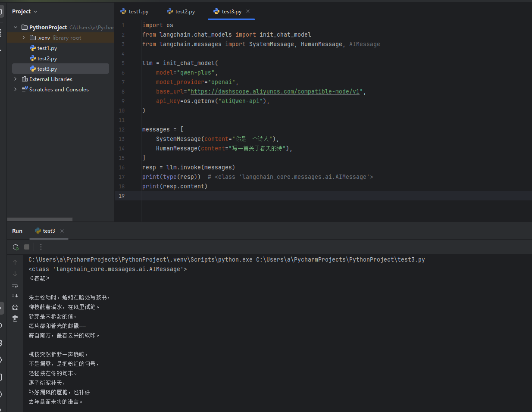Open the dashscope base_url link in code

[x=275, y=91]
